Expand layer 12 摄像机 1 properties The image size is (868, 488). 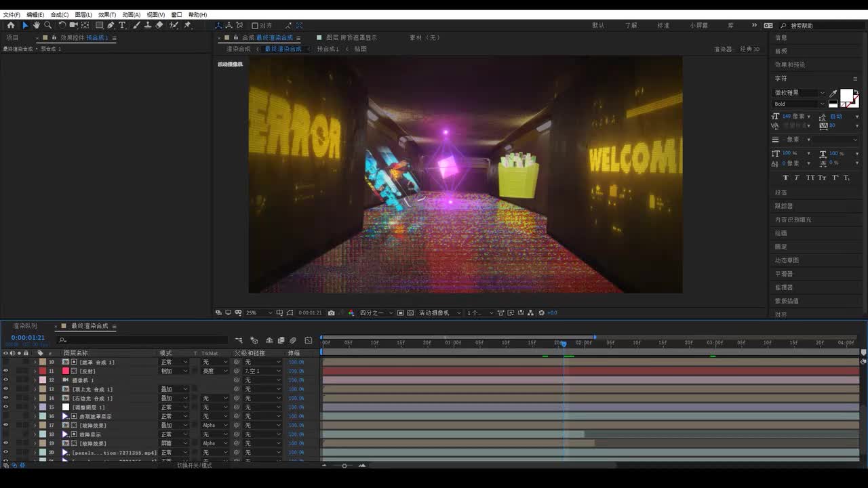35,380
